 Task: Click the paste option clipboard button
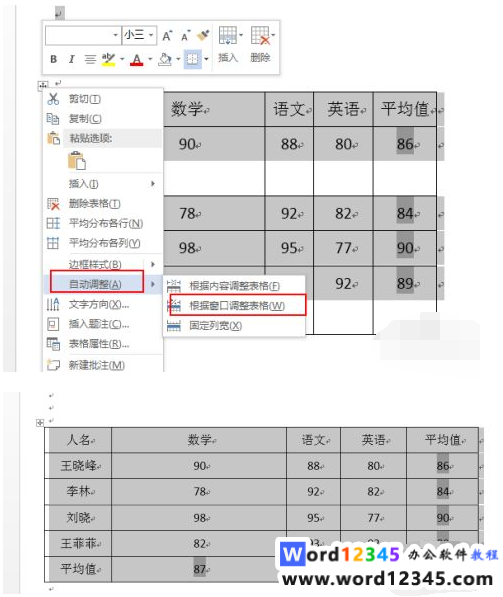click(77, 160)
